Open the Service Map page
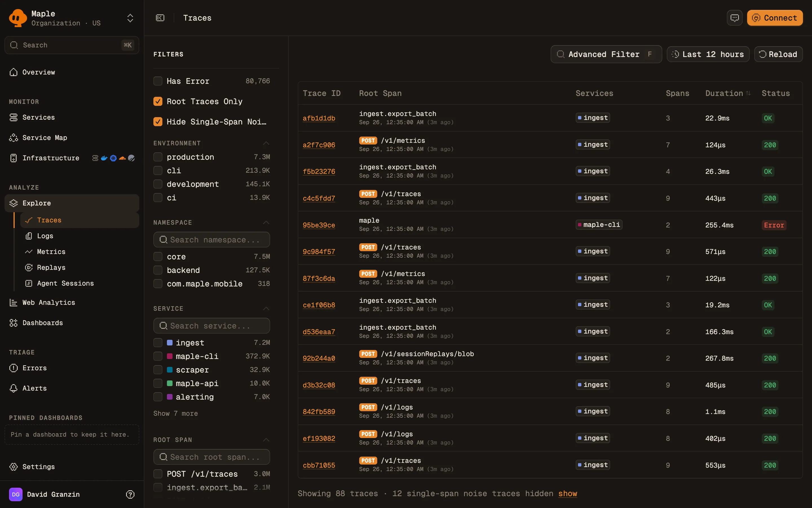The width and height of the screenshot is (812, 508). 72,138
